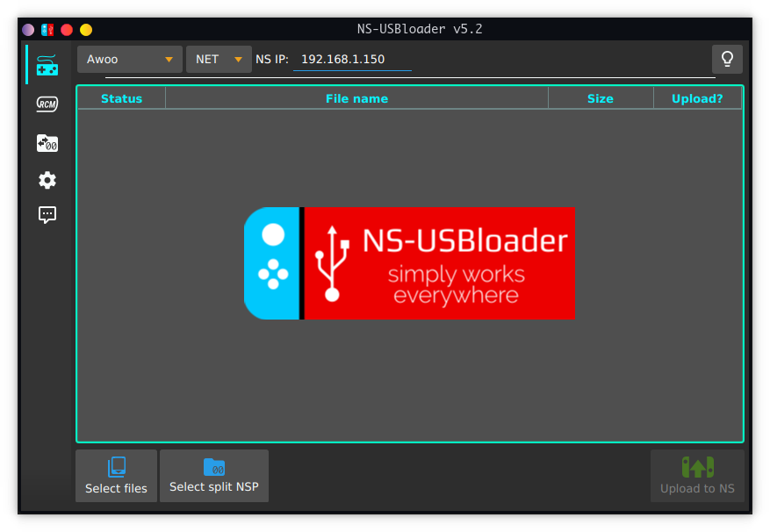Open the feedback speech bubble icon

point(47,215)
